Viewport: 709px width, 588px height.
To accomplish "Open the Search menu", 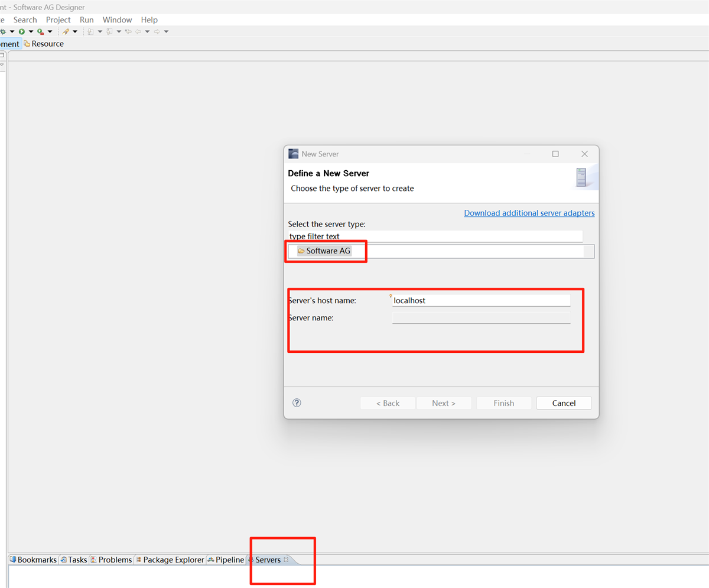I will [25, 20].
